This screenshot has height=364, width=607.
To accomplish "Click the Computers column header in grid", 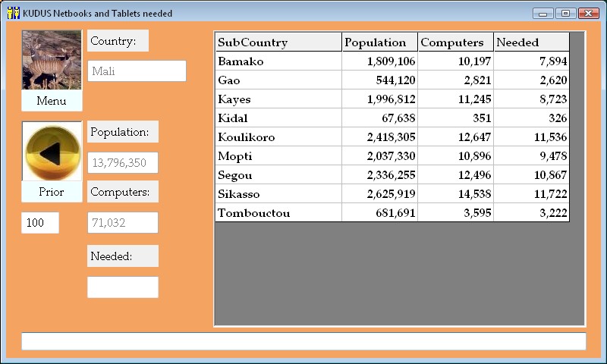I will pyautogui.click(x=455, y=42).
